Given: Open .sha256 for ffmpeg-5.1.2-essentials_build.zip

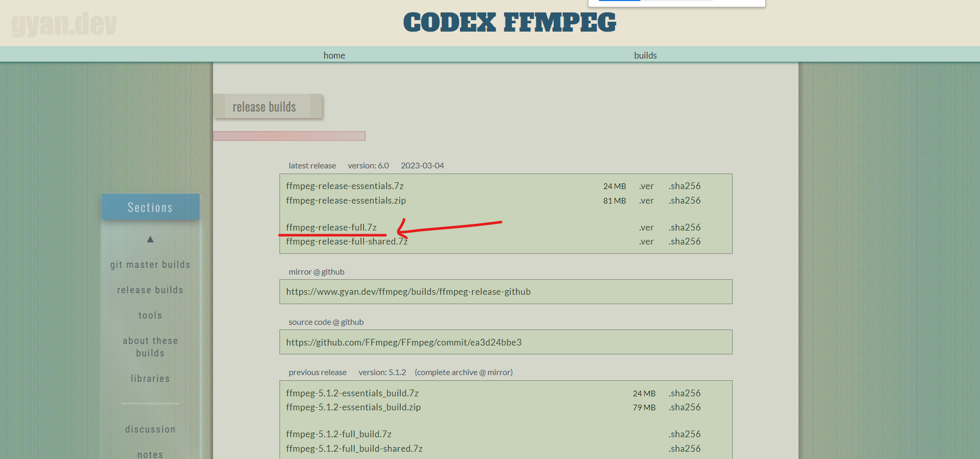Looking at the screenshot, I should pos(684,407).
